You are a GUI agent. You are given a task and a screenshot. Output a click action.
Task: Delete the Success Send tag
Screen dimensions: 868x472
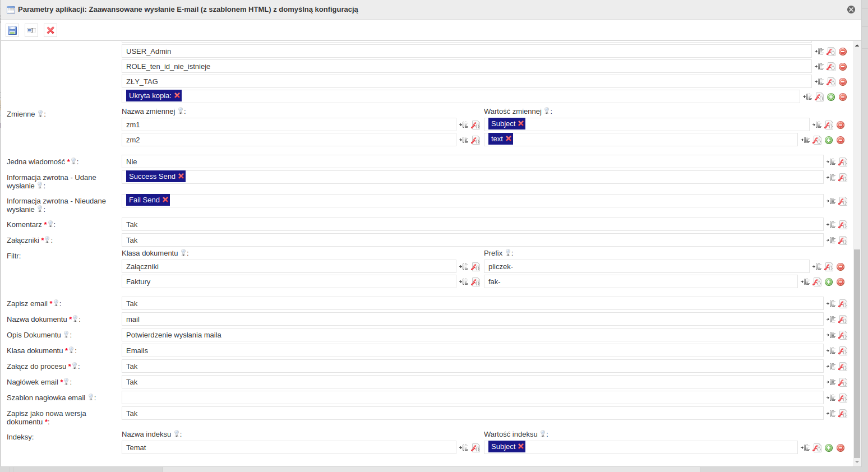tap(181, 176)
